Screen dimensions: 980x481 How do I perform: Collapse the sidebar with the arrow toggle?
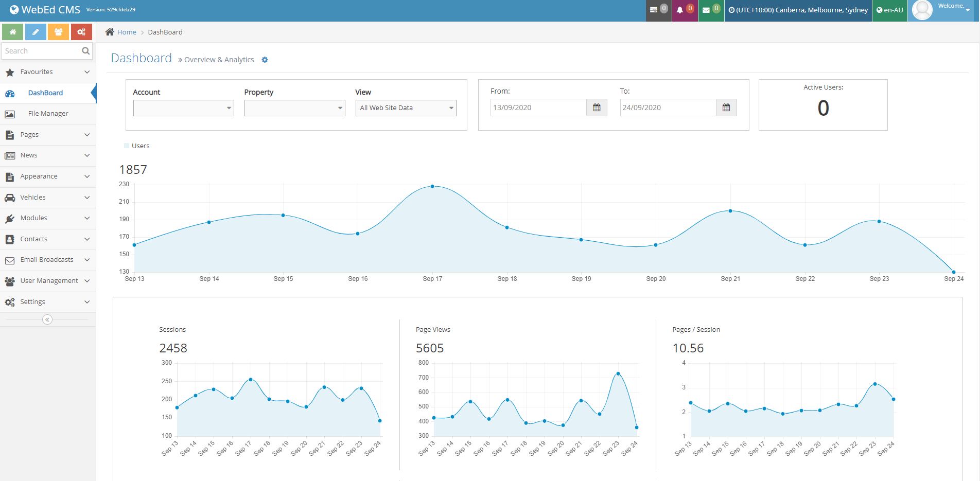(47, 319)
